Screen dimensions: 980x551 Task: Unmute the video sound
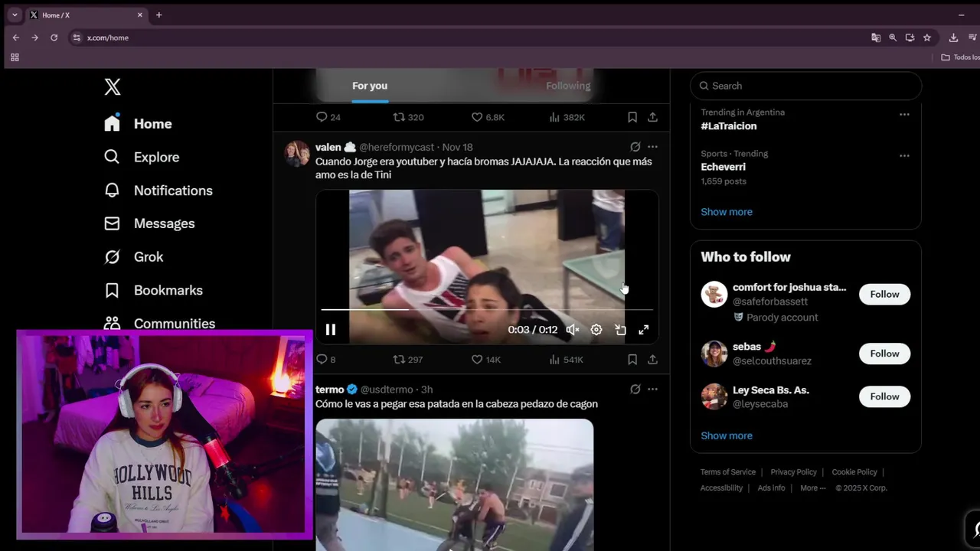tap(572, 330)
